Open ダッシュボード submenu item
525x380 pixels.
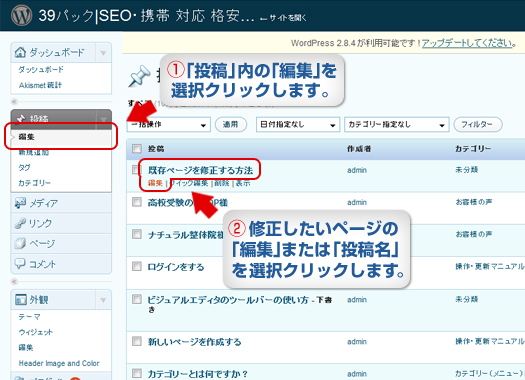pos(41,70)
